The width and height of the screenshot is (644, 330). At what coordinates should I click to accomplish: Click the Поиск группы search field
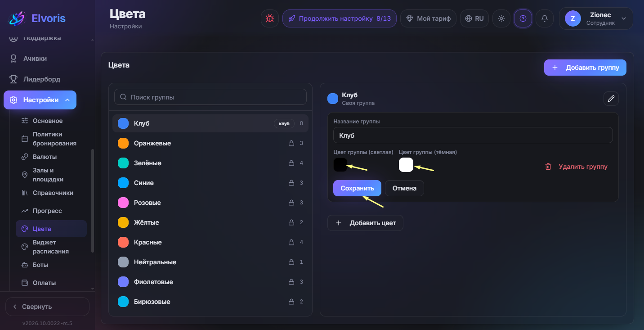210,97
